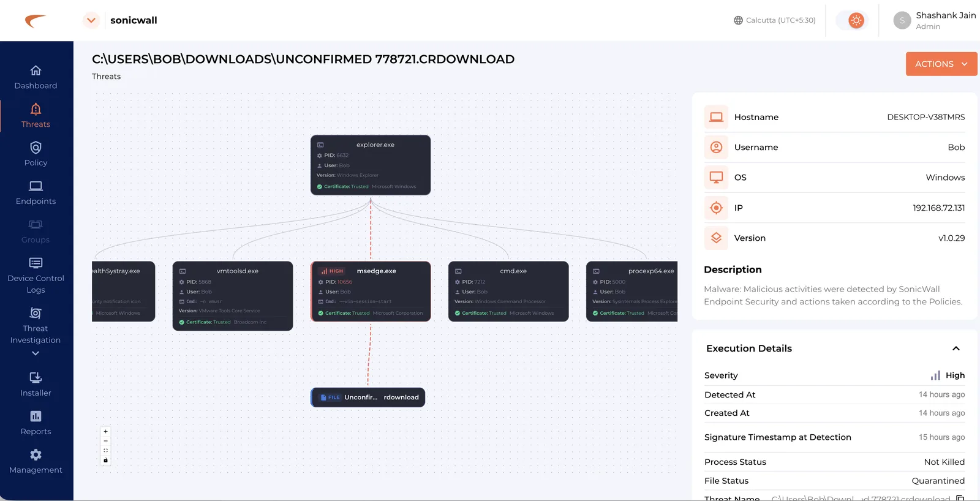
Task: Open the Installer sidebar icon
Action: pos(36,377)
